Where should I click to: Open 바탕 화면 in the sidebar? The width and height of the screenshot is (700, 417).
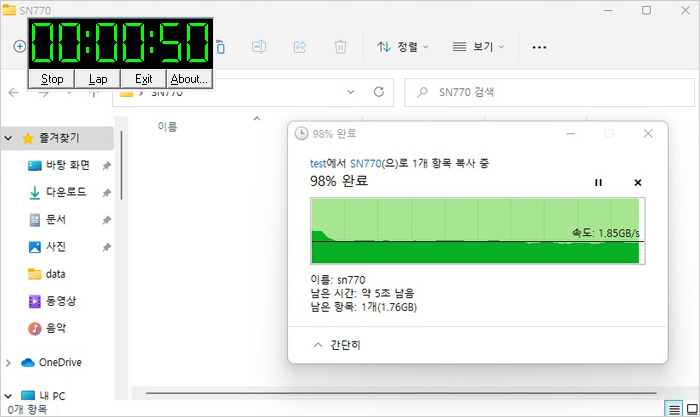pyautogui.click(x=68, y=165)
